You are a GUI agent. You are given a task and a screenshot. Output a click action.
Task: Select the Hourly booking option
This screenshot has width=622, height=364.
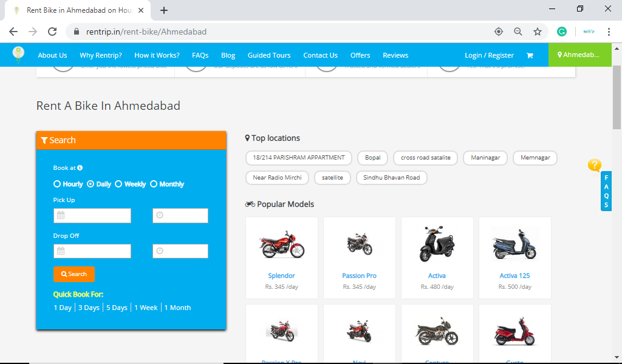click(57, 184)
